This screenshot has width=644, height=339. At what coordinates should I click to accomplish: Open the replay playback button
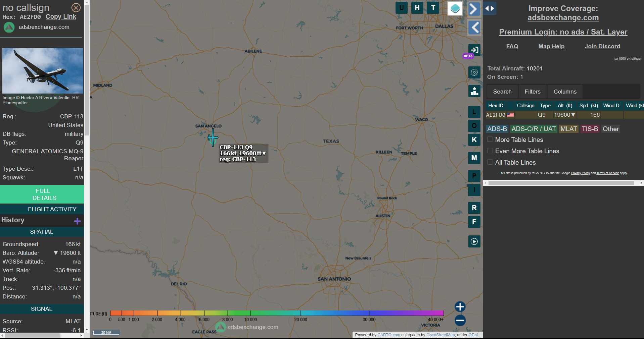point(474,241)
